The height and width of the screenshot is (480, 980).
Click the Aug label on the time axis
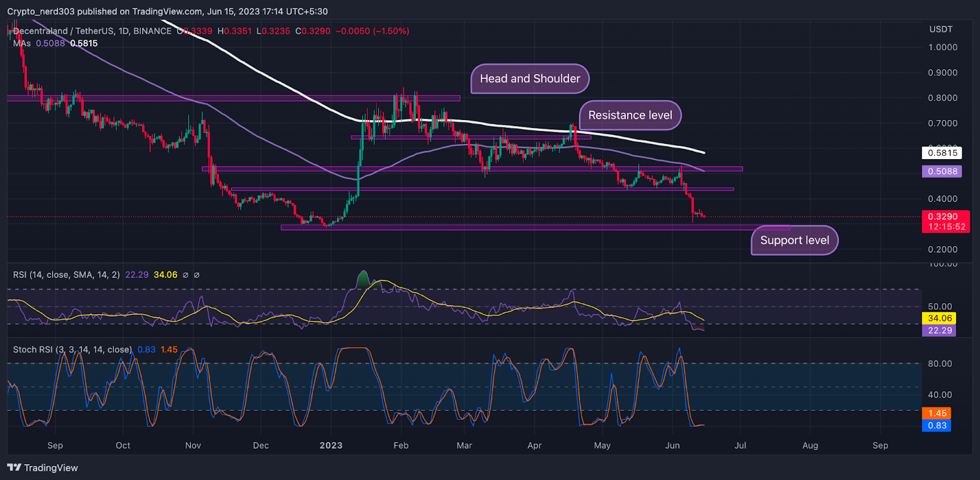810,446
